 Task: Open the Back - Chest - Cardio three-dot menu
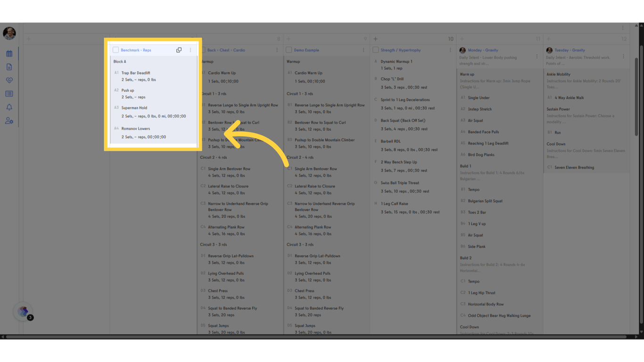pos(277,50)
